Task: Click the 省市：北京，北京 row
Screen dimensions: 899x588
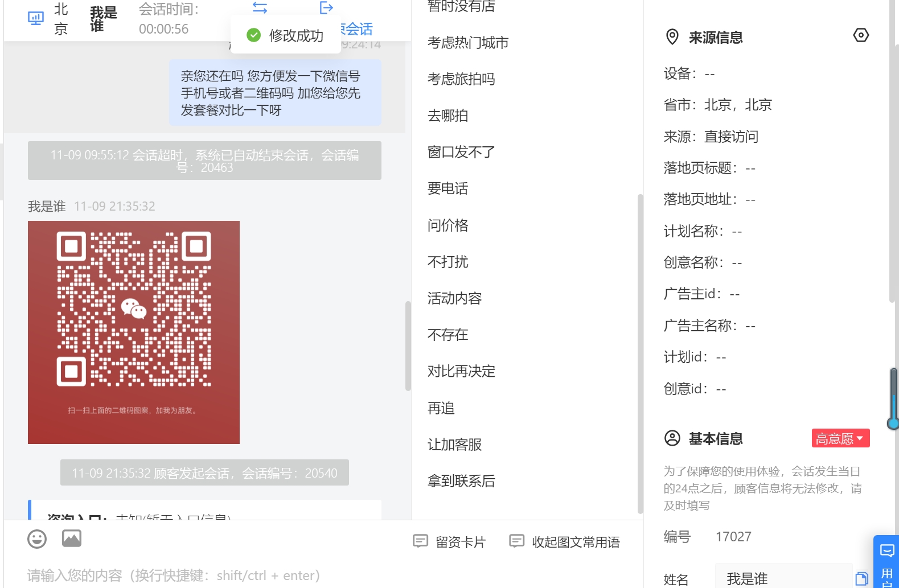Action: pos(717,105)
